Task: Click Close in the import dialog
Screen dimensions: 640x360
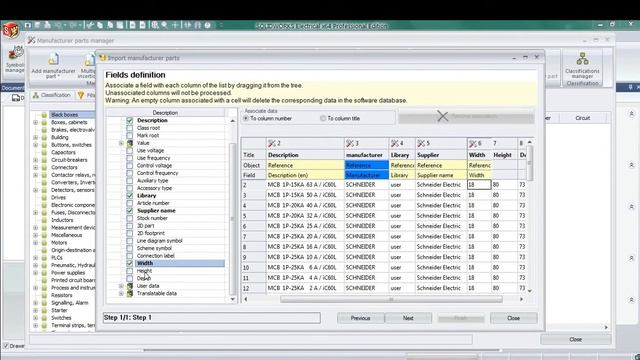Action: [513, 318]
